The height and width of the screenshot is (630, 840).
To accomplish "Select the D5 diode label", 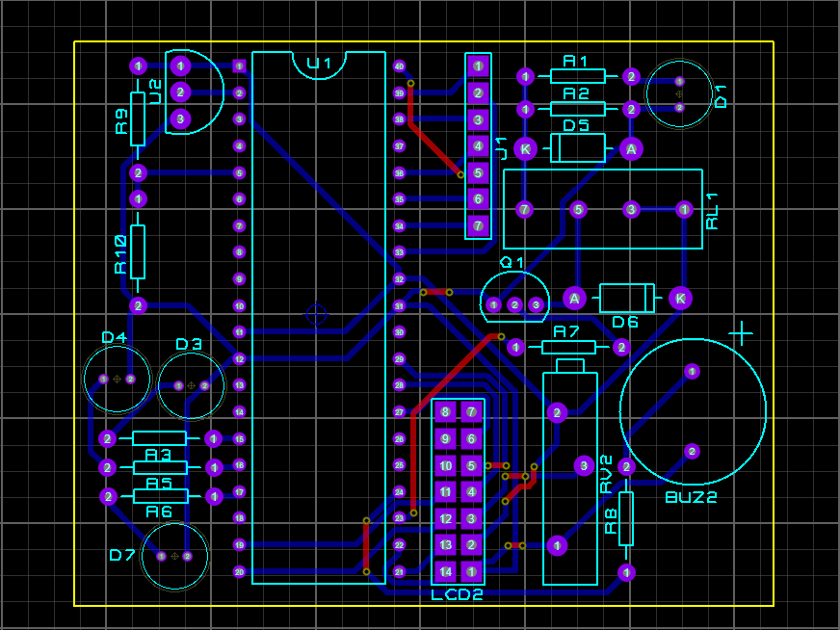I will pos(576,126).
